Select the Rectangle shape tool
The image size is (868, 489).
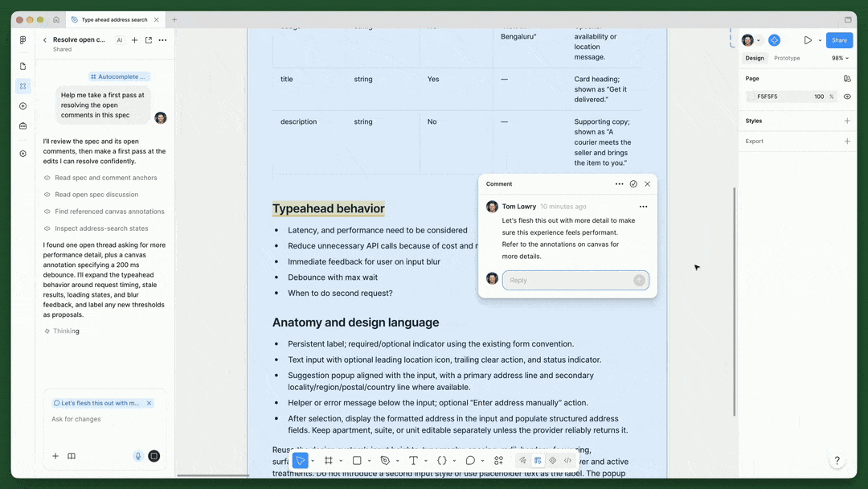(x=357, y=460)
